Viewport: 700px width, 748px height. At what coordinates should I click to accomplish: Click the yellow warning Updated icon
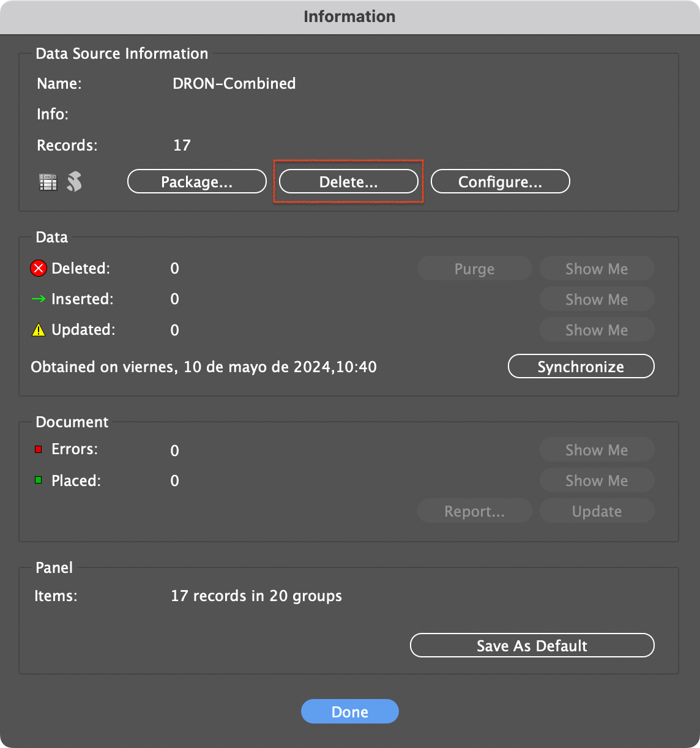pyautogui.click(x=39, y=330)
